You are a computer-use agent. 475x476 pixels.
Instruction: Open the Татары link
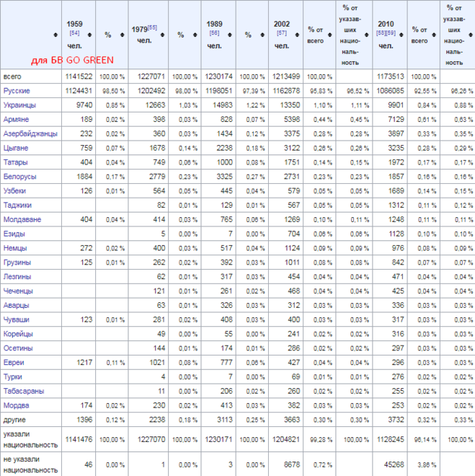pos(15,162)
